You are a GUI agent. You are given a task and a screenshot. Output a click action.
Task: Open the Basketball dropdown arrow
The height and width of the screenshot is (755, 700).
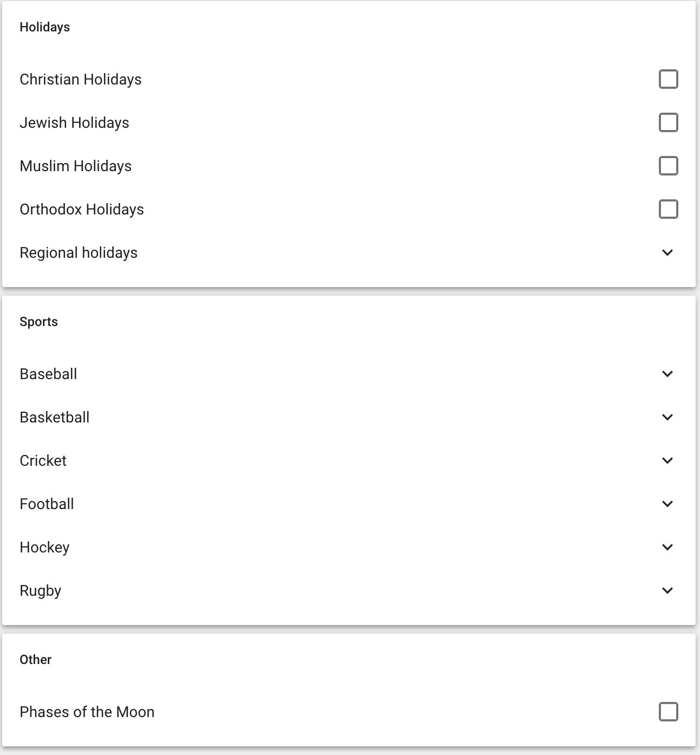(667, 417)
